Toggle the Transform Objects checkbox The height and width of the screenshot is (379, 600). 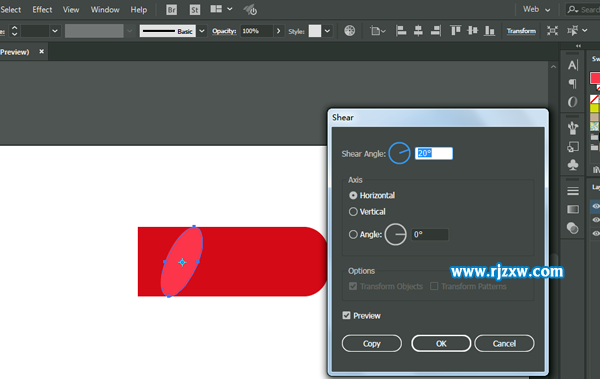(x=353, y=286)
